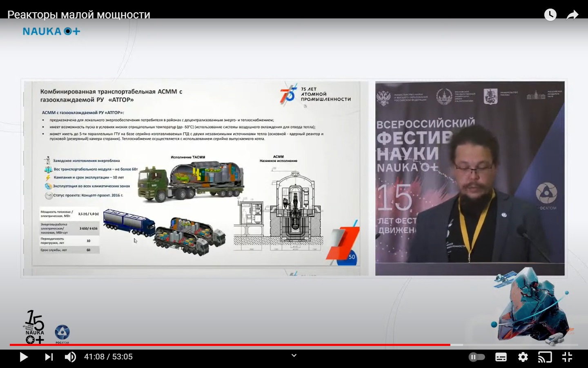Share the video using arrow icon
The height and width of the screenshot is (368, 588).
click(x=572, y=15)
